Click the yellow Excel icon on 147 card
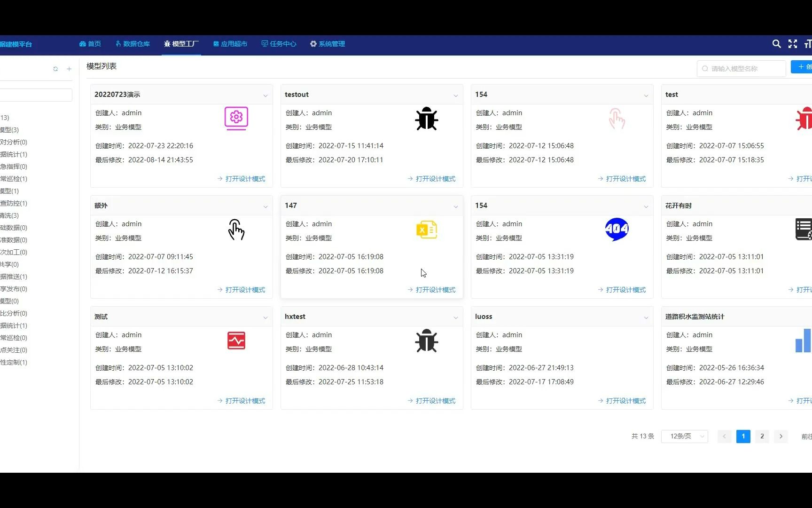 (x=427, y=230)
